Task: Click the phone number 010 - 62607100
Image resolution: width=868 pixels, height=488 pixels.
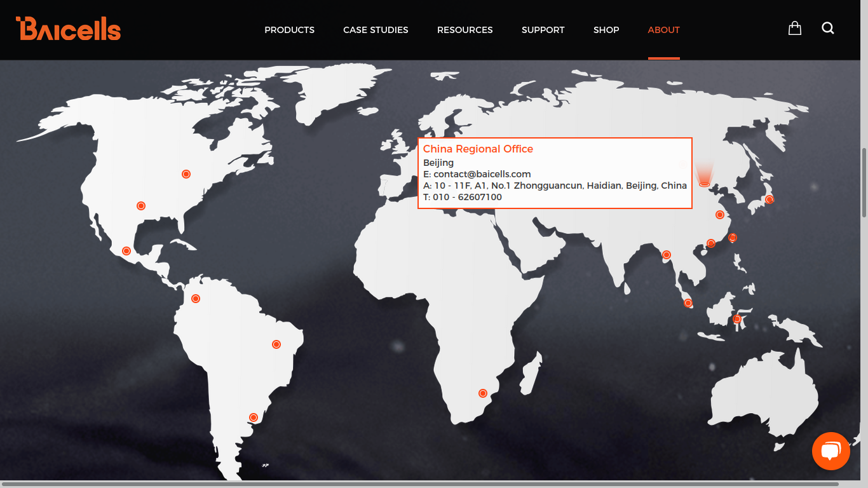Action: 468,197
